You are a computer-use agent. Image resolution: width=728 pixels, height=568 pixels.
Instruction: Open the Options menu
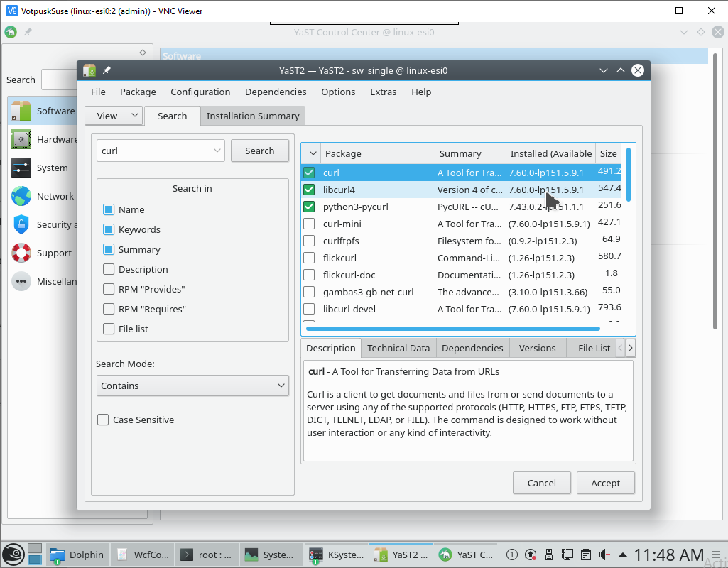(338, 92)
